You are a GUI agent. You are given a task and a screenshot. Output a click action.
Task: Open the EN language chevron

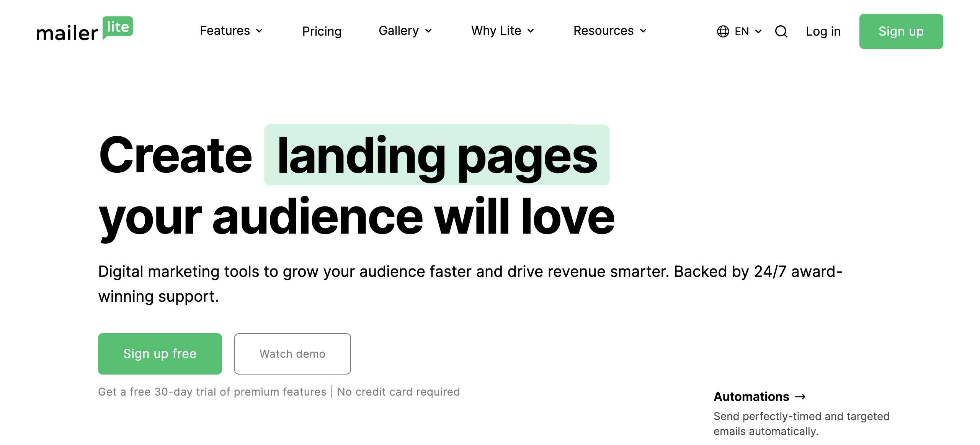758,31
